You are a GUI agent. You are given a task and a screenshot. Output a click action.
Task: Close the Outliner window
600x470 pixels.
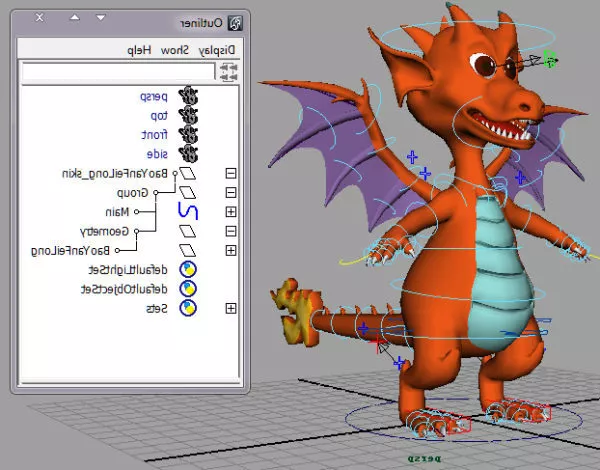click(39, 18)
